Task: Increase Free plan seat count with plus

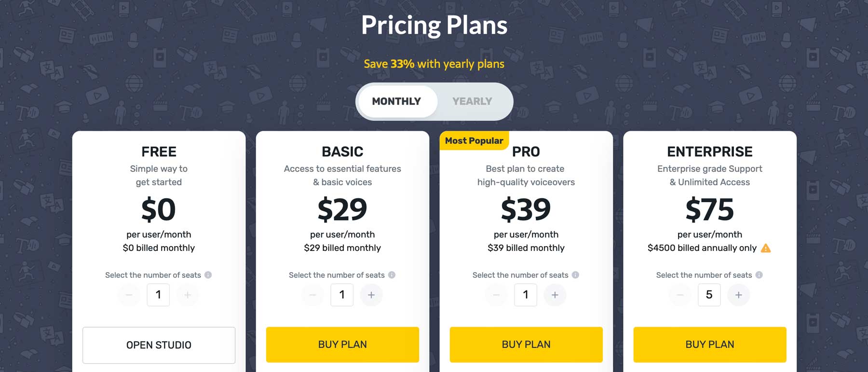Action: (188, 295)
